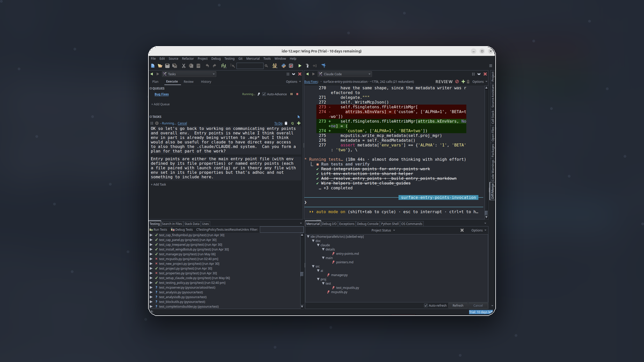Screen dimensions: 644x362
Task: Undo the last edit via toolbar
Action: (x=207, y=65)
